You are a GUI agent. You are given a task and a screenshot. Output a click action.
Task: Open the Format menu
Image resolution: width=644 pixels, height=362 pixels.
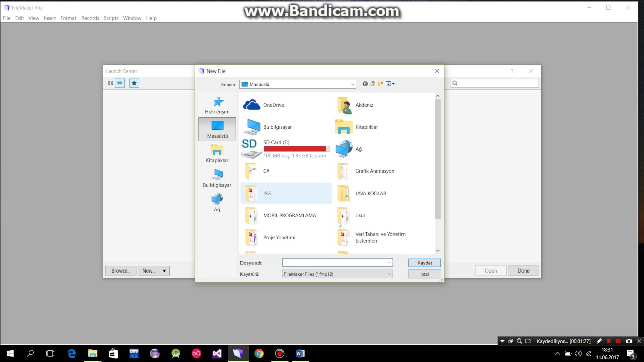(x=68, y=18)
